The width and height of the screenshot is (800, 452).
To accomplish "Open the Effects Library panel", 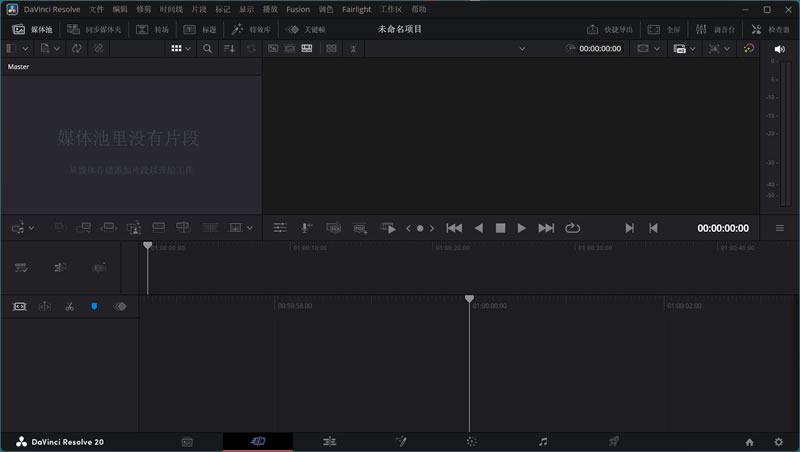I will pos(252,30).
